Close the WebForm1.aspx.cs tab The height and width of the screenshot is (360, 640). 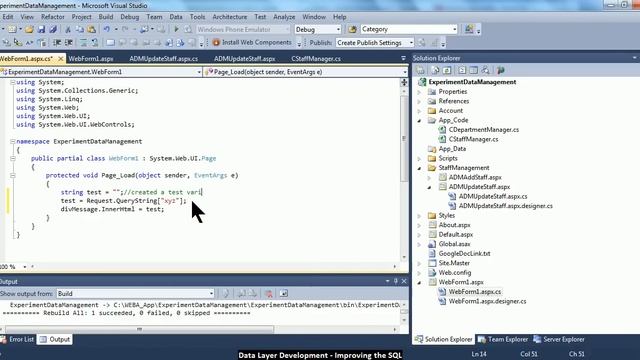pos(61,59)
